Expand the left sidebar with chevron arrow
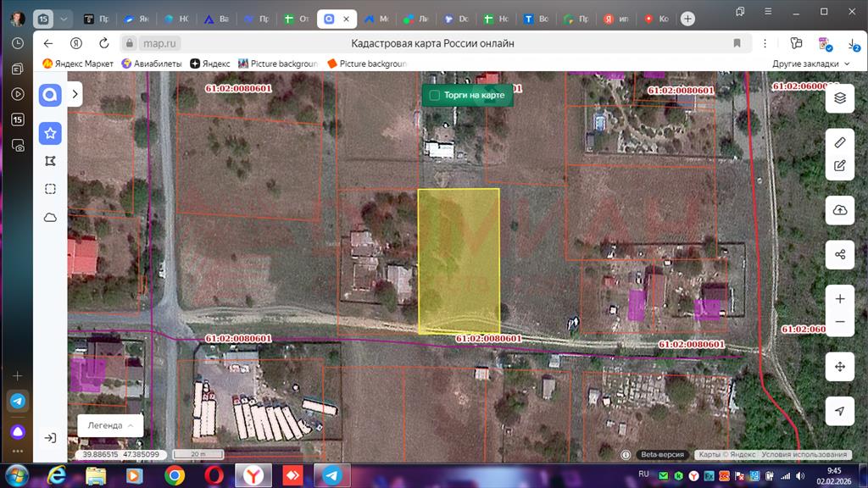Image resolution: width=868 pixels, height=488 pixels. [x=75, y=95]
